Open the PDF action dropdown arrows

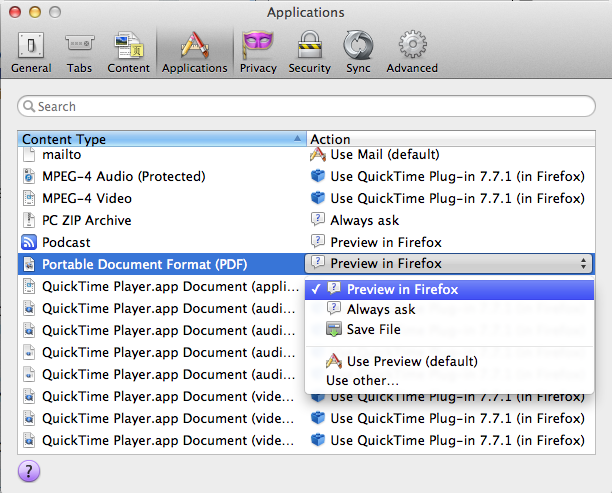click(x=583, y=263)
